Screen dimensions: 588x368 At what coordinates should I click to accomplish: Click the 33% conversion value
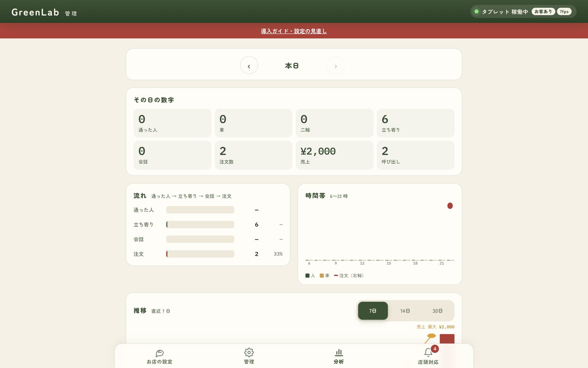(x=278, y=254)
